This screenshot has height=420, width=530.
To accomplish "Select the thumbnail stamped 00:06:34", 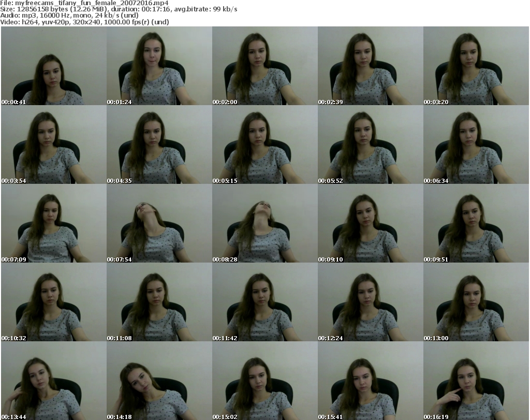I will click(476, 144).
